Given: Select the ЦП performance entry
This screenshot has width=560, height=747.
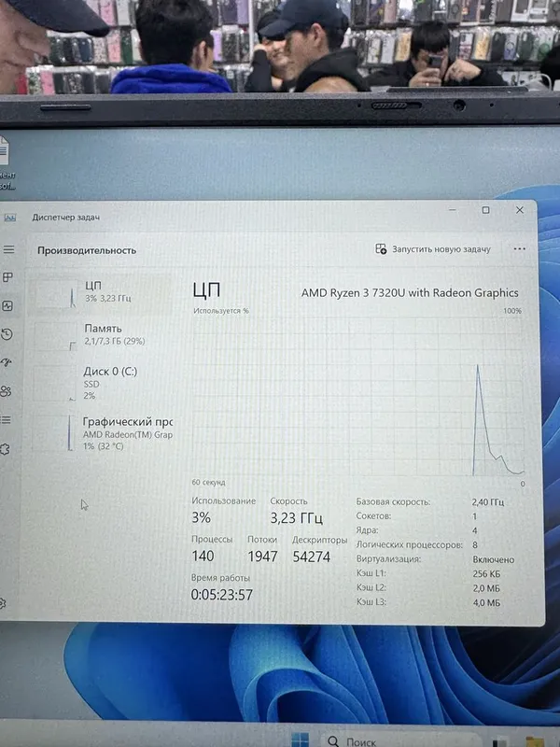Looking at the screenshot, I should tap(100, 292).
